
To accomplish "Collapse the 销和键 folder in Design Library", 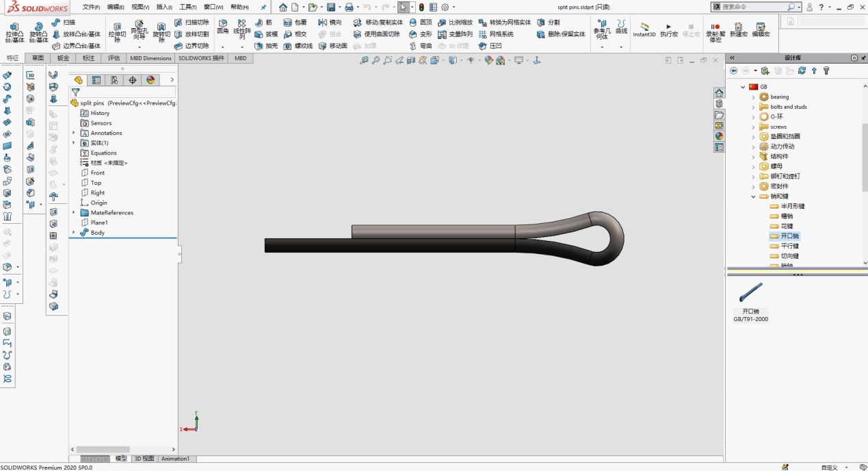I will 753,196.
